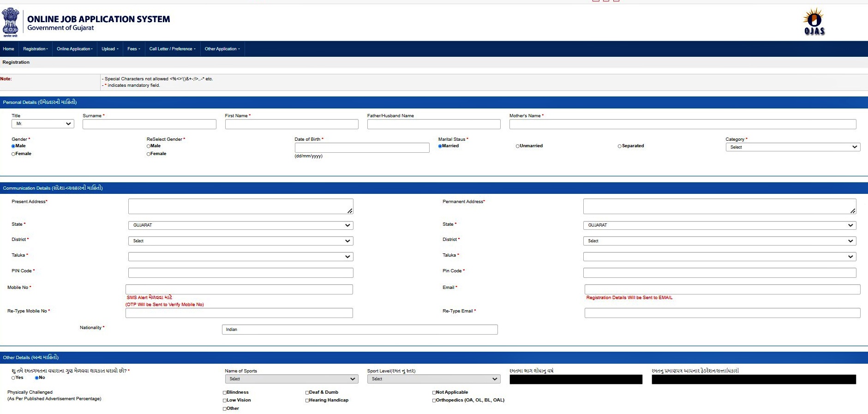Open the Call Letter / Preference menu
868x414 pixels.
click(173, 49)
